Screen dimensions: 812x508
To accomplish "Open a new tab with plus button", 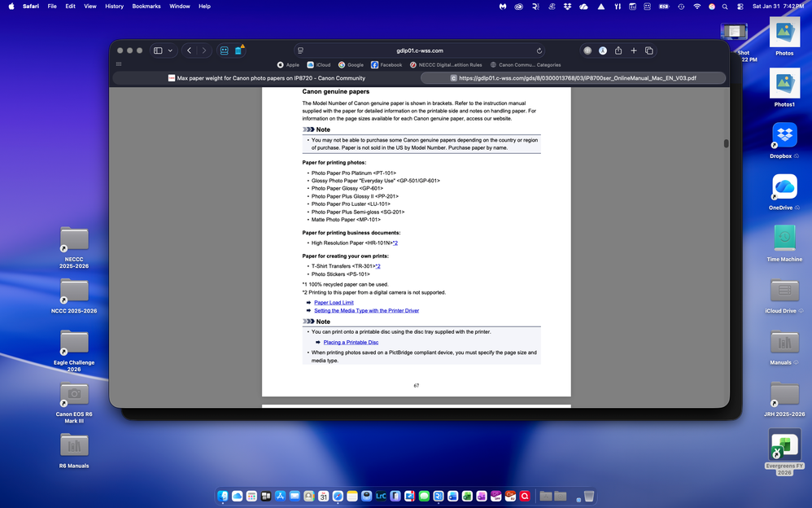I will click(633, 50).
